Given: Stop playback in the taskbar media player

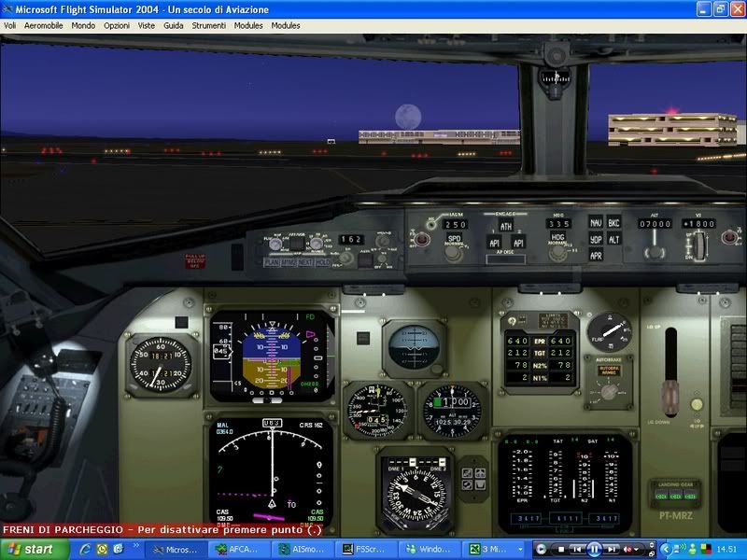Looking at the screenshot, I should [x=561, y=550].
